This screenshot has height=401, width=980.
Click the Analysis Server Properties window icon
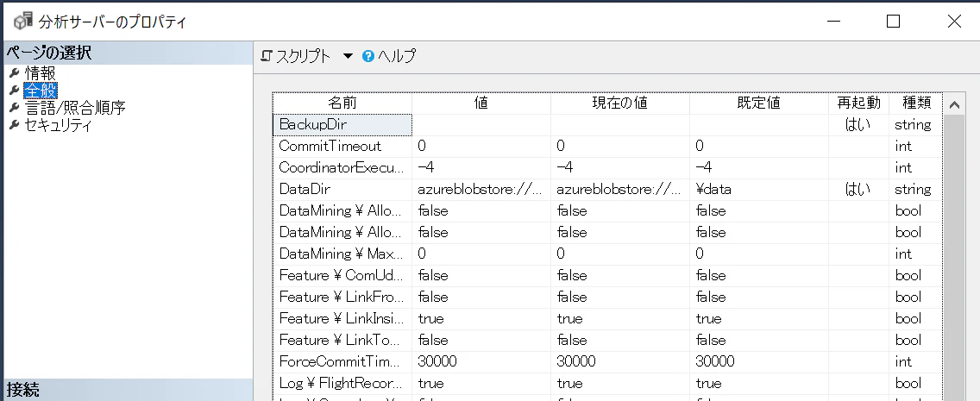22,22
